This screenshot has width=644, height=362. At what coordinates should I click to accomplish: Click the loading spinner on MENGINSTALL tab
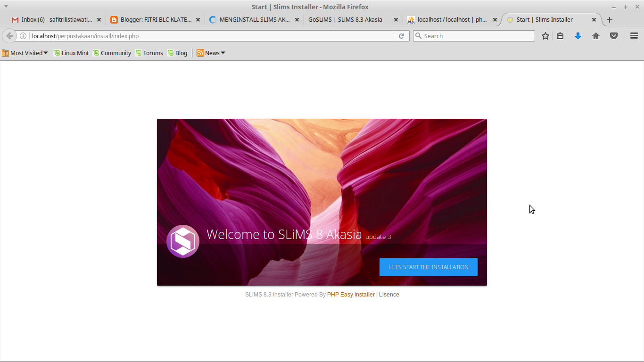pos(213,20)
